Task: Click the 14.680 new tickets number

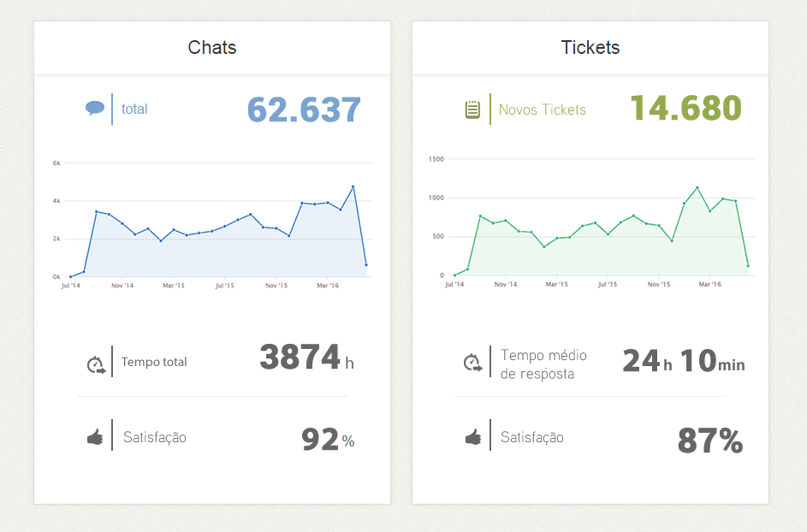Action: pos(685,109)
